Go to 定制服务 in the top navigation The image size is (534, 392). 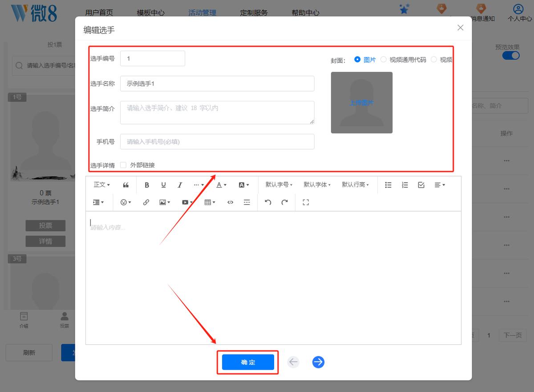coord(254,12)
